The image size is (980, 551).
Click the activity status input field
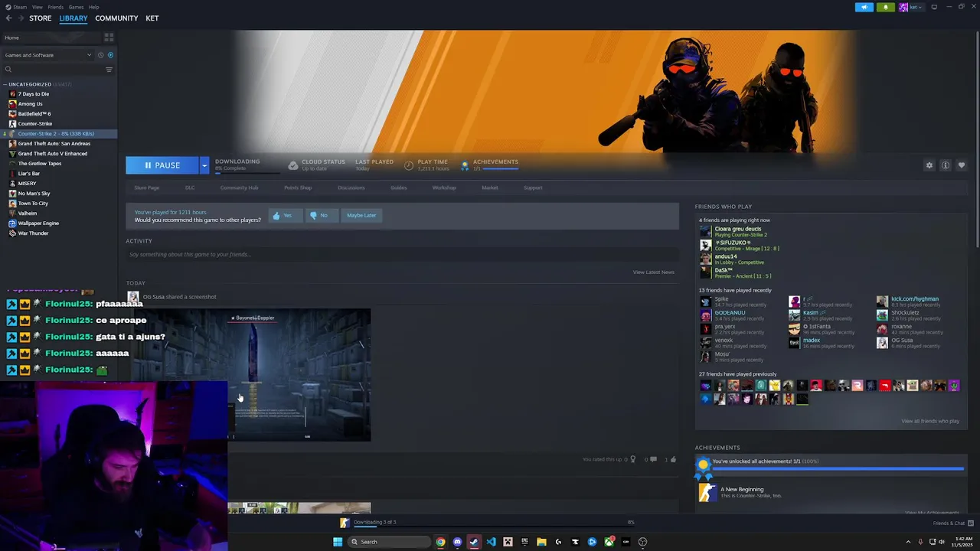pos(402,255)
